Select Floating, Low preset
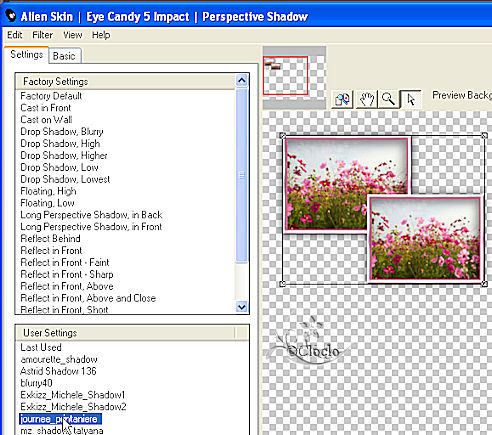This screenshot has width=492, height=435. tap(47, 203)
